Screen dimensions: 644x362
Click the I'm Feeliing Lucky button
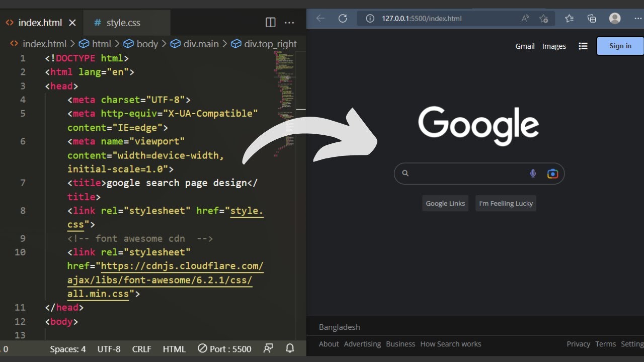[x=506, y=204]
